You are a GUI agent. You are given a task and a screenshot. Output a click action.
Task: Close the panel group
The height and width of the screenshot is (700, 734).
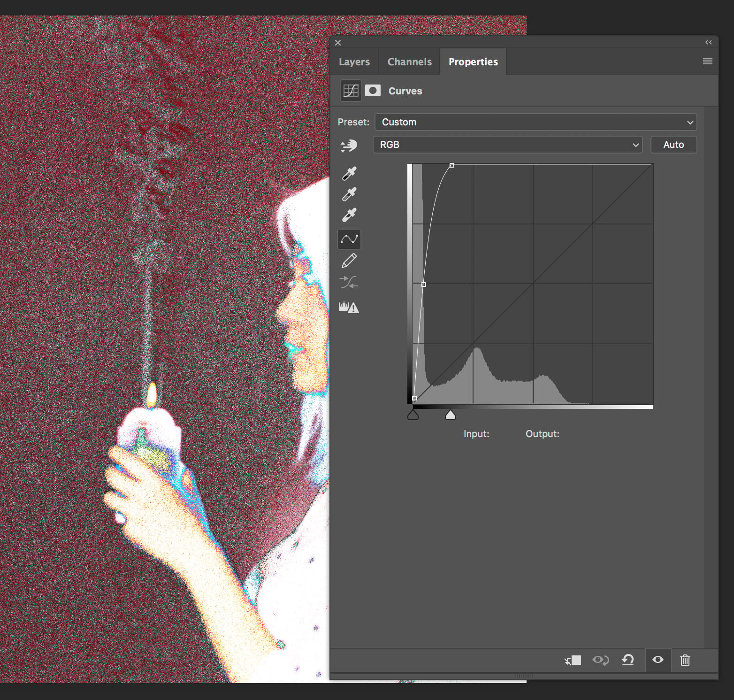pyautogui.click(x=338, y=42)
